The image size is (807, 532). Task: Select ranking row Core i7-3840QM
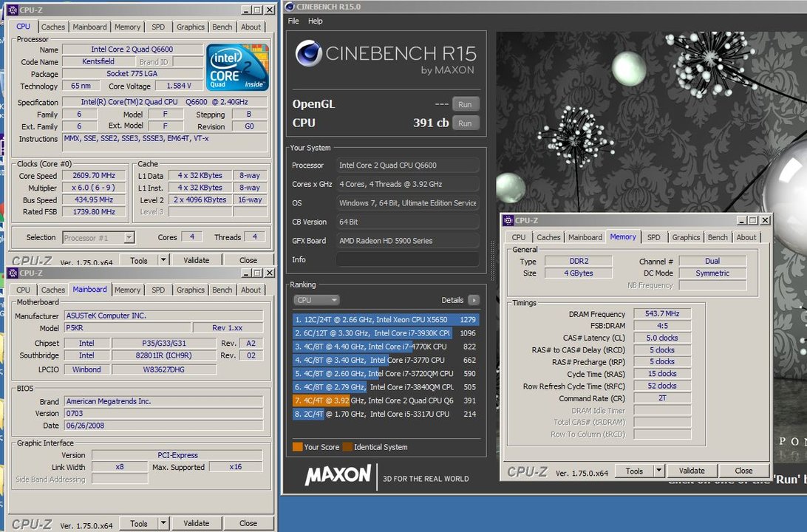pyautogui.click(x=386, y=387)
